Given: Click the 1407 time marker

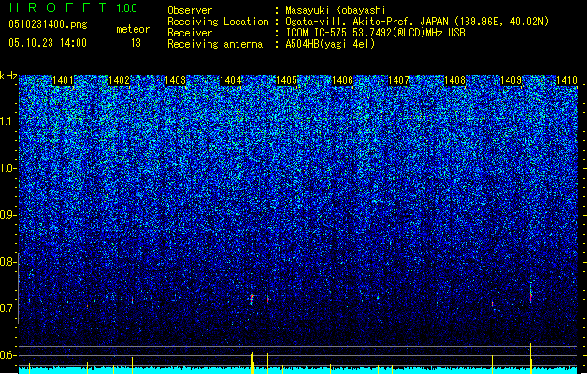Looking at the screenshot, I should click(x=398, y=80).
